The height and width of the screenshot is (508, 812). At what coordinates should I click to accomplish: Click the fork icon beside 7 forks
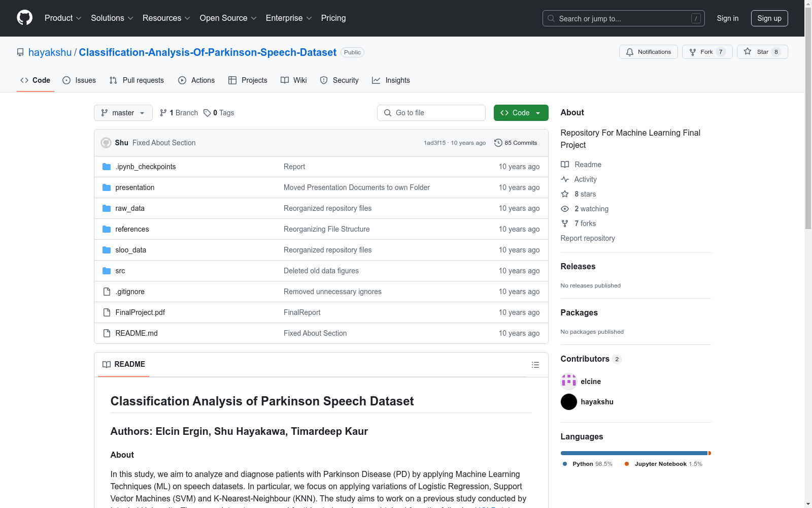click(x=565, y=224)
